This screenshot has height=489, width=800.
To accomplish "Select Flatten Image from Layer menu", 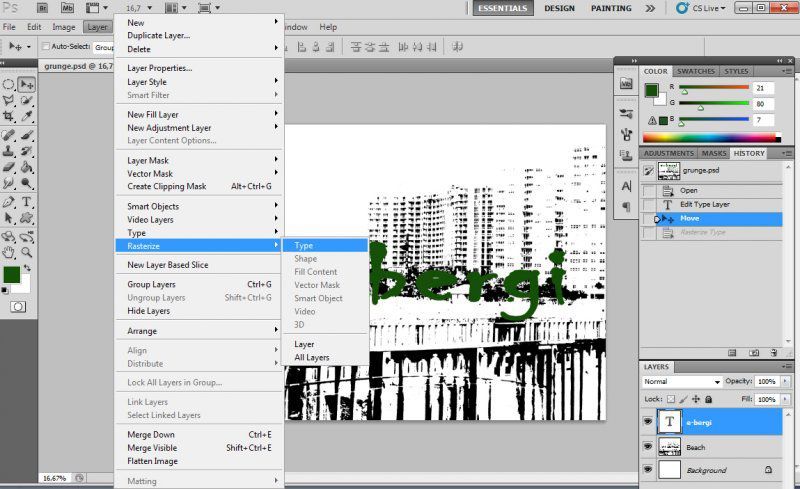I will pyautogui.click(x=152, y=461).
